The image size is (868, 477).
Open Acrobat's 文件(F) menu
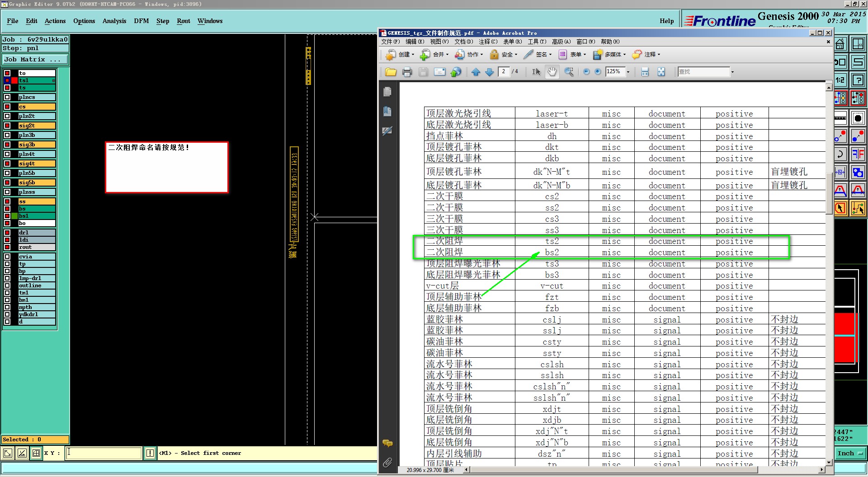391,42
